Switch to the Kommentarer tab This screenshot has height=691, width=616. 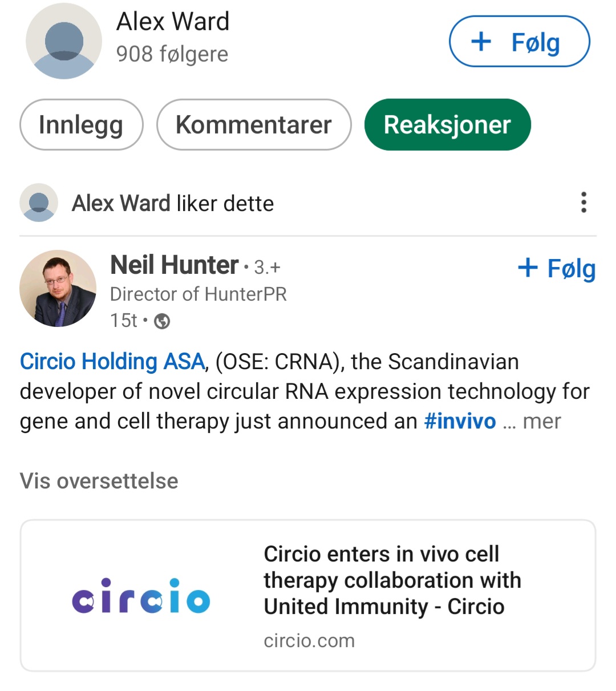click(253, 125)
